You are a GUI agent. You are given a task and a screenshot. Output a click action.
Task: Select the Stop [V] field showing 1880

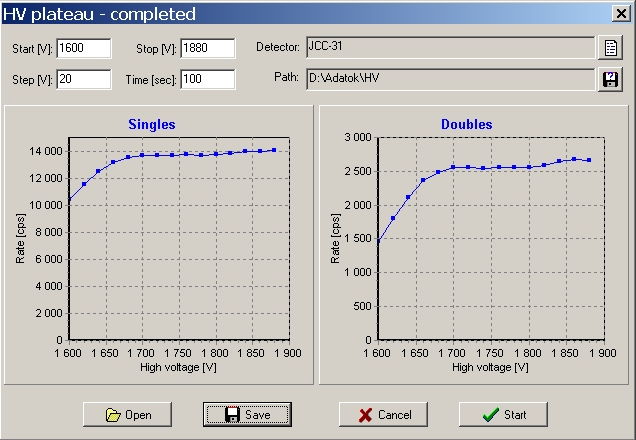point(207,49)
